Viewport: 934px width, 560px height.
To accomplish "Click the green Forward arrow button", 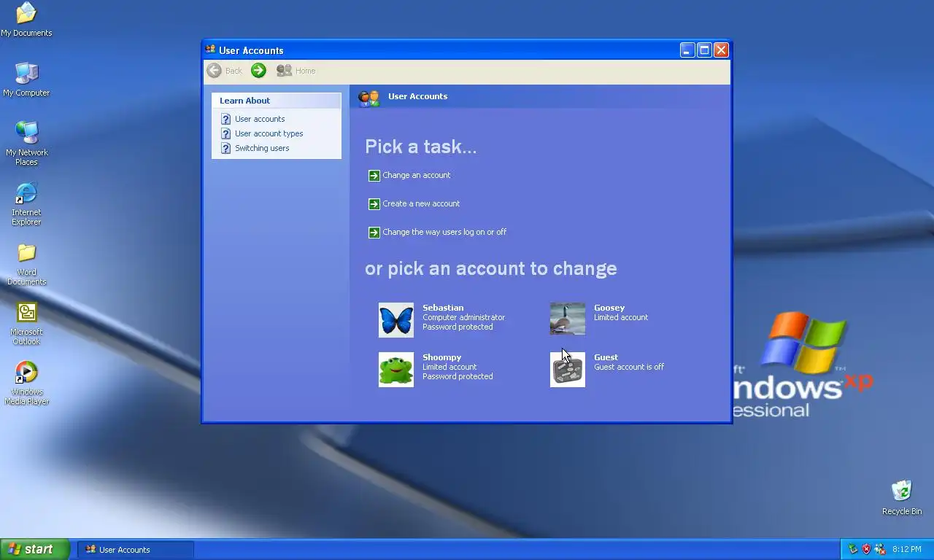I will point(258,71).
